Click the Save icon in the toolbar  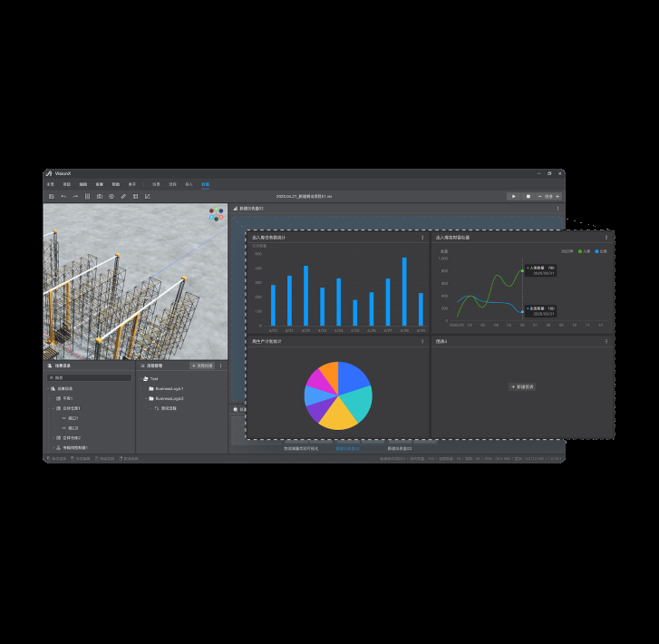[52, 197]
